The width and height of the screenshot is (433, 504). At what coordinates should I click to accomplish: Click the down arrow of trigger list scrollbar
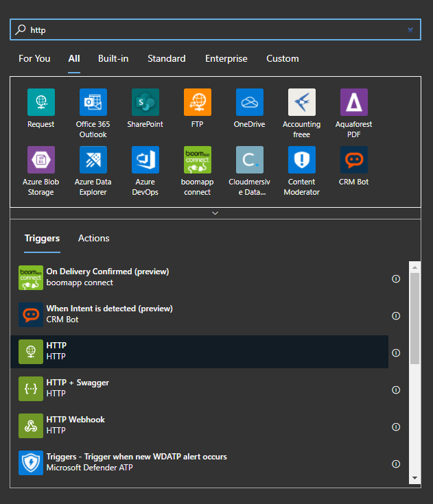point(414,478)
